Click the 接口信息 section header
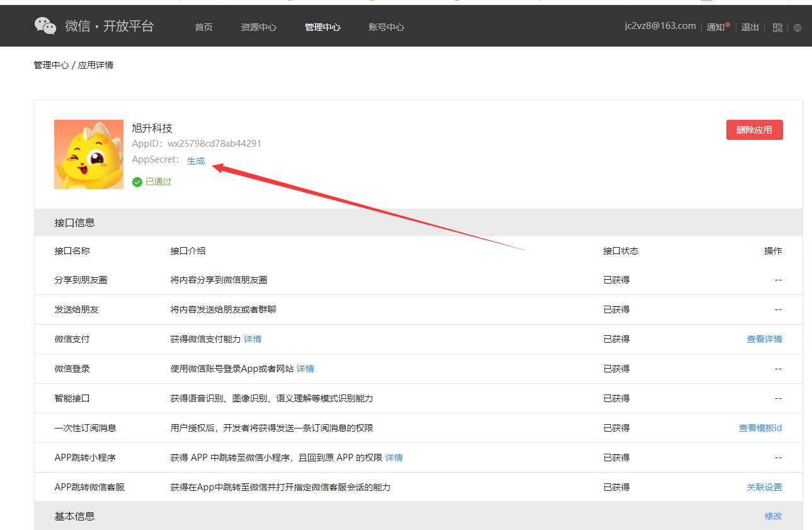 click(418, 222)
